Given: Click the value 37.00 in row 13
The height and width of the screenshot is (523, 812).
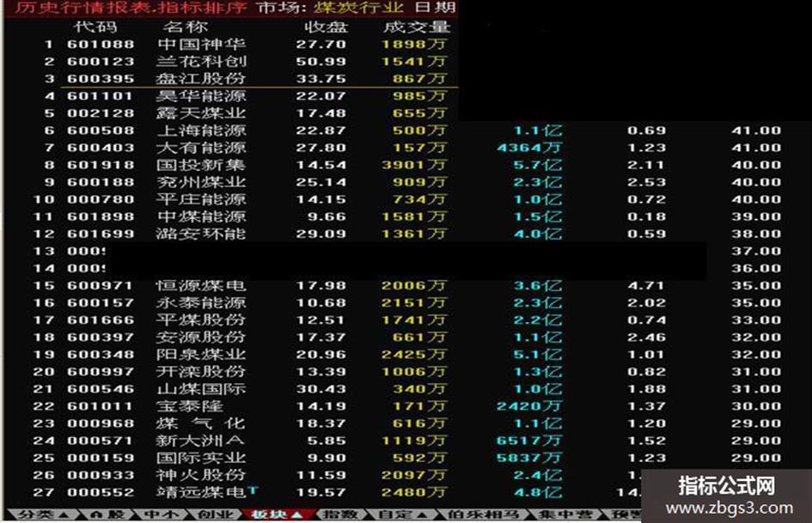Looking at the screenshot, I should pyautogui.click(x=757, y=251).
